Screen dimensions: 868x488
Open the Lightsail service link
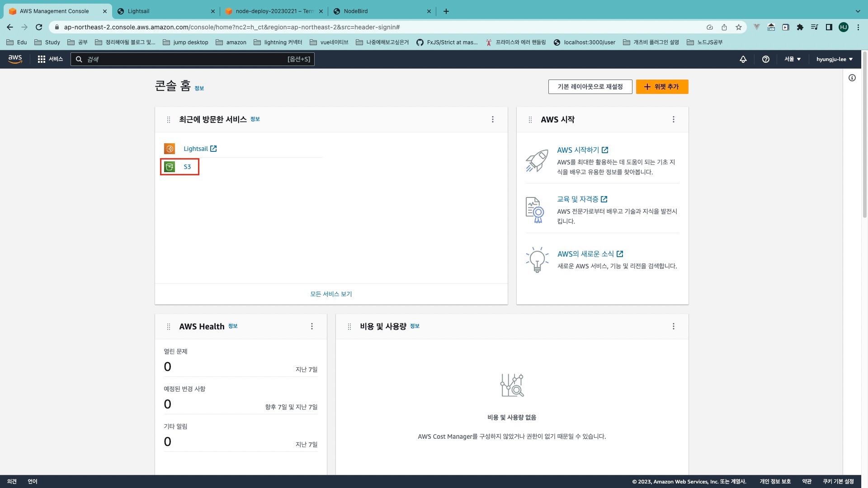pyautogui.click(x=200, y=149)
